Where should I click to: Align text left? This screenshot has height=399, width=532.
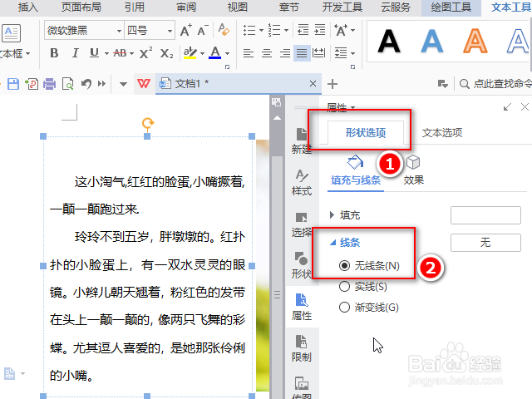point(249,53)
